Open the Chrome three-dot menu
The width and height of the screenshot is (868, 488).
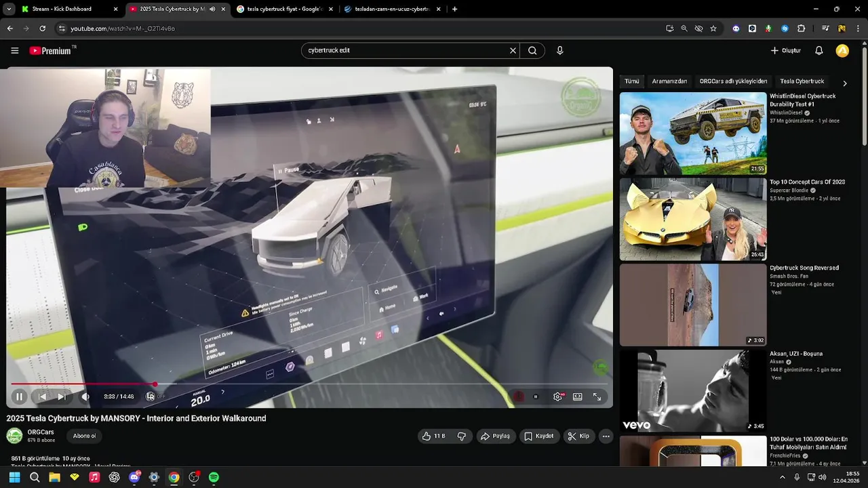coord(858,28)
